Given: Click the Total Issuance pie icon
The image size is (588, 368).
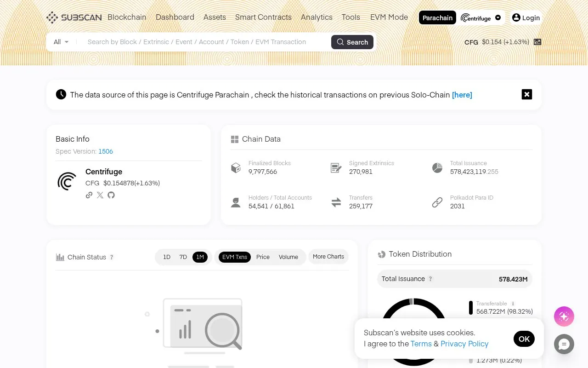Looking at the screenshot, I should coord(437,168).
